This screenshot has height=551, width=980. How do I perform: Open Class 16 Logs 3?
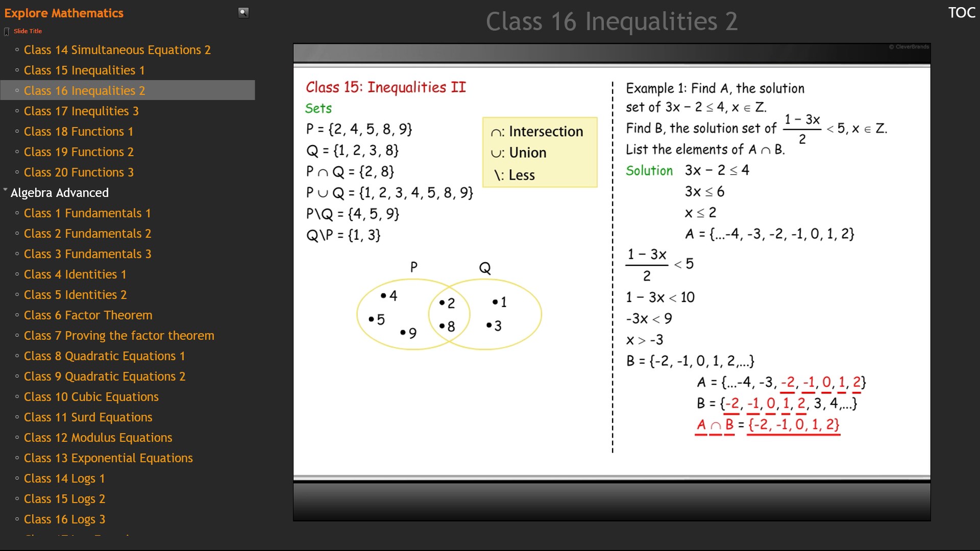(x=64, y=519)
